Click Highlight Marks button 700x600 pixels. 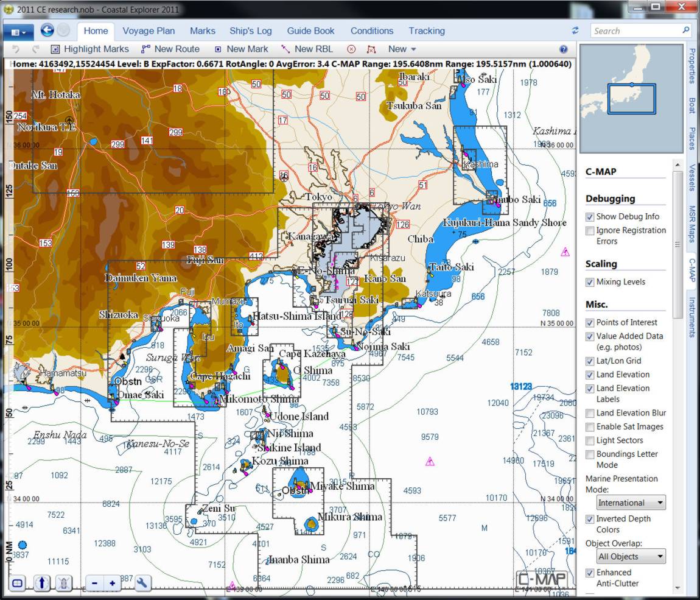[89, 49]
